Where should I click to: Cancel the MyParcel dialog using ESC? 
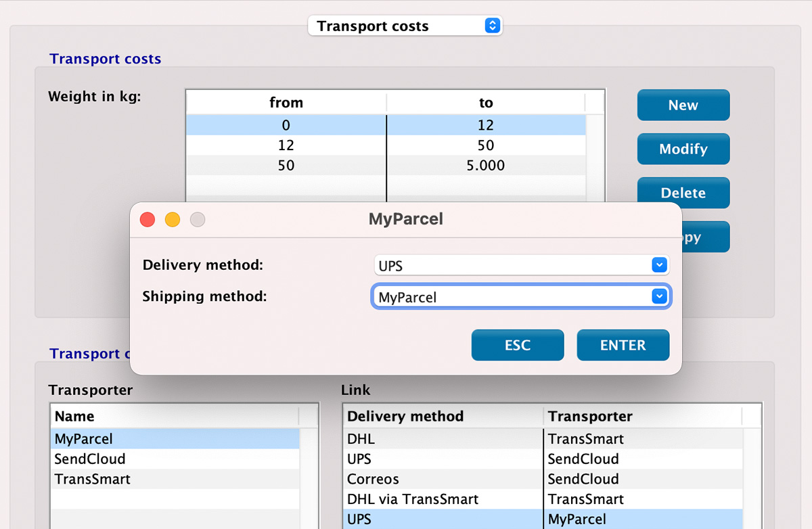(517, 345)
